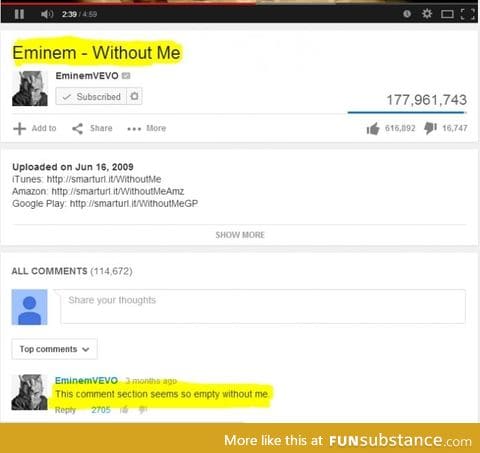Expand description with SHOW MORE

pyautogui.click(x=240, y=235)
